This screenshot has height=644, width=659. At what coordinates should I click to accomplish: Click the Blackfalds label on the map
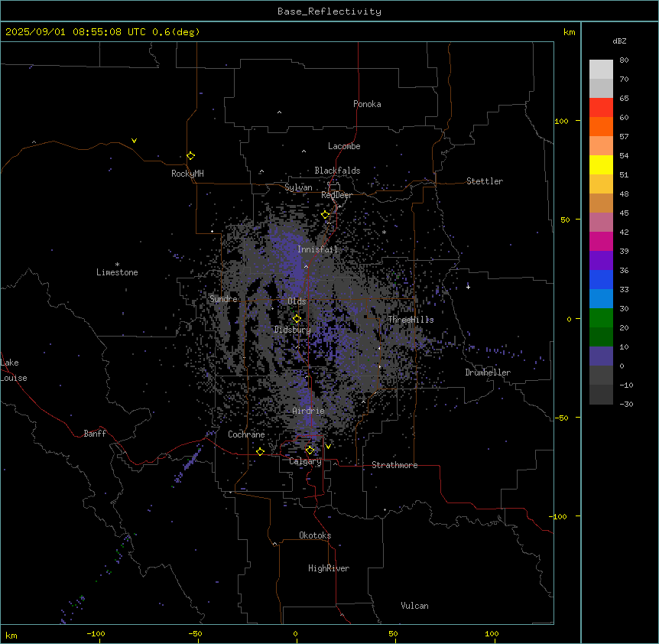coord(337,171)
